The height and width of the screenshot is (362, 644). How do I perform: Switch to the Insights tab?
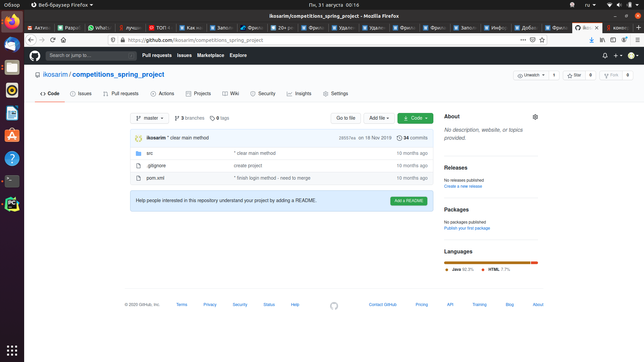coord(299,94)
